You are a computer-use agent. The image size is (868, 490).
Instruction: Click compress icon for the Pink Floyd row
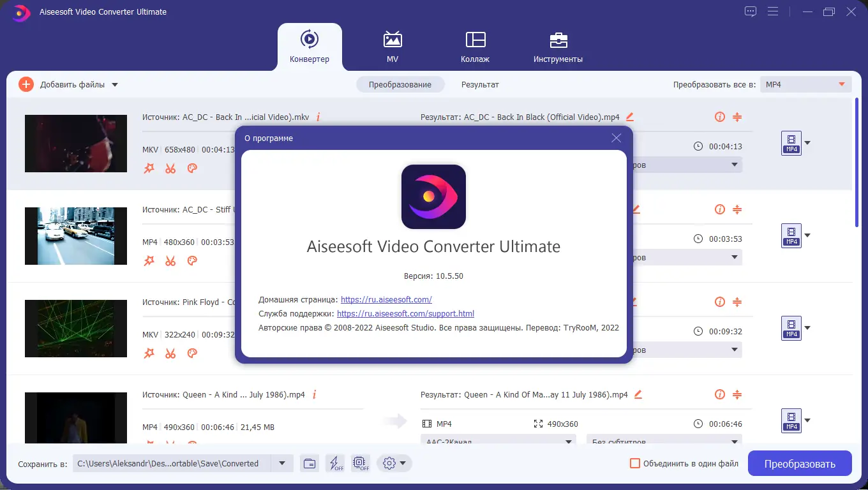tap(737, 302)
